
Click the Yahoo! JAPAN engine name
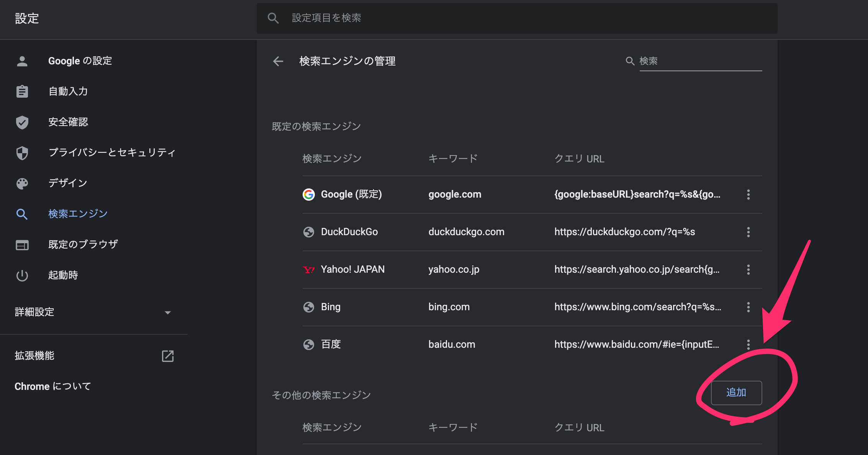pos(353,270)
